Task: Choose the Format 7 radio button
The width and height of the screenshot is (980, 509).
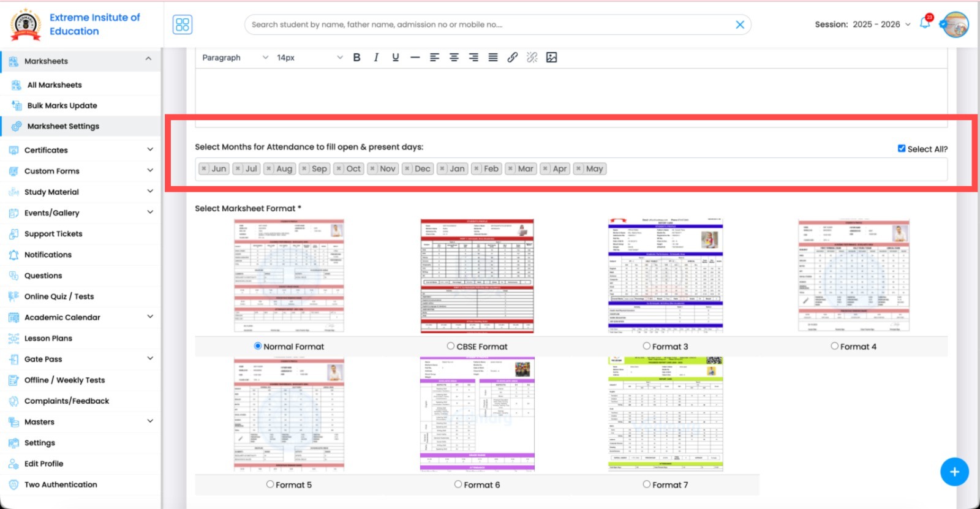Action: point(646,484)
